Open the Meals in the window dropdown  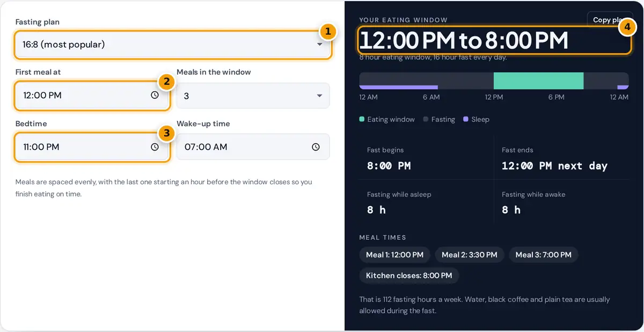pos(253,96)
